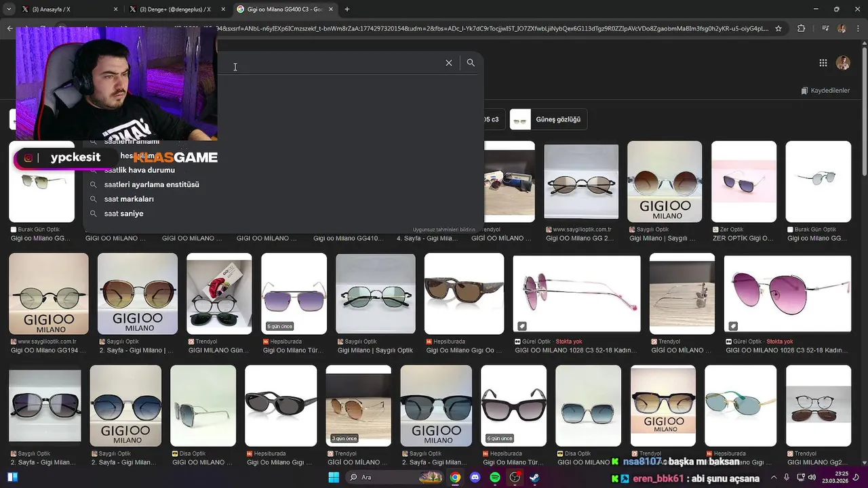Open Spotify from the taskbar
Image resolution: width=868 pixels, height=488 pixels.
(495, 477)
